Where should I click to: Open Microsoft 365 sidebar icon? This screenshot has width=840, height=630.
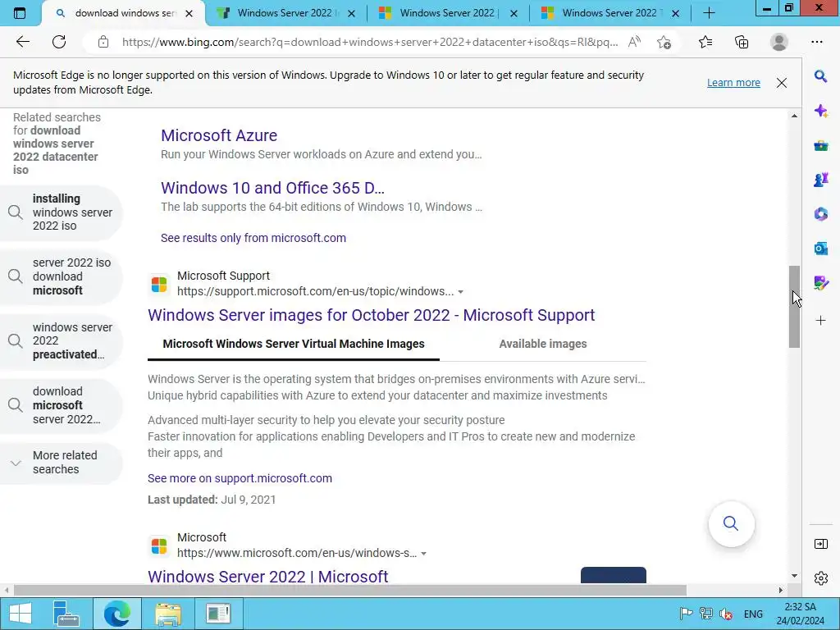click(820, 214)
